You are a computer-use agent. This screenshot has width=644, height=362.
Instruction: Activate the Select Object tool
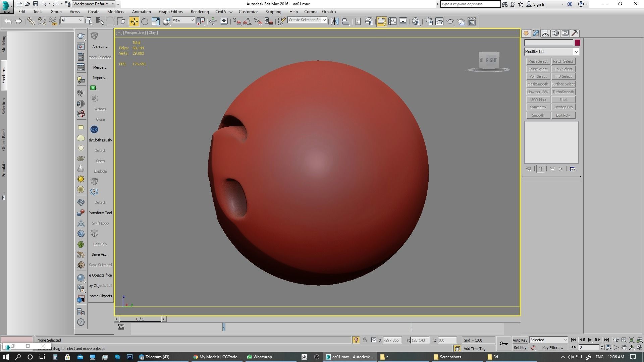point(89,21)
